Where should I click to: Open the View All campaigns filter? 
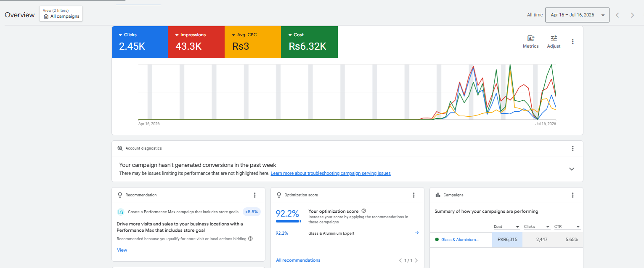(61, 13)
